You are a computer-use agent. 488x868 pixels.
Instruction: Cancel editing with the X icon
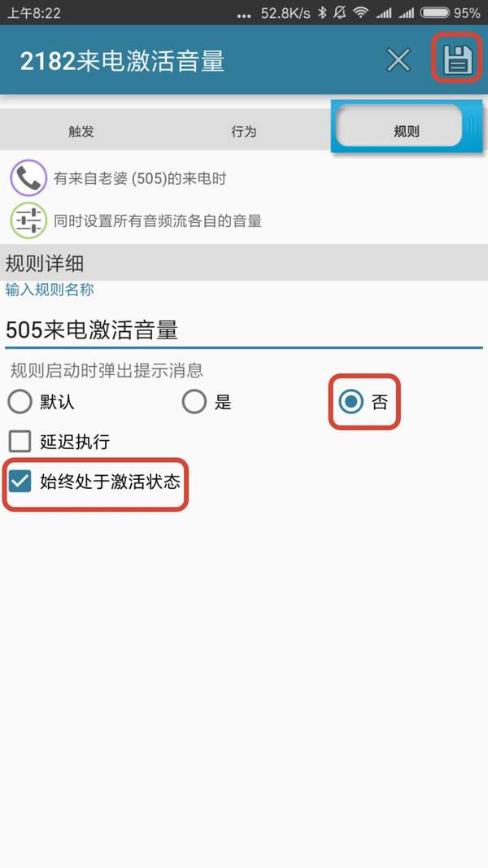[399, 59]
